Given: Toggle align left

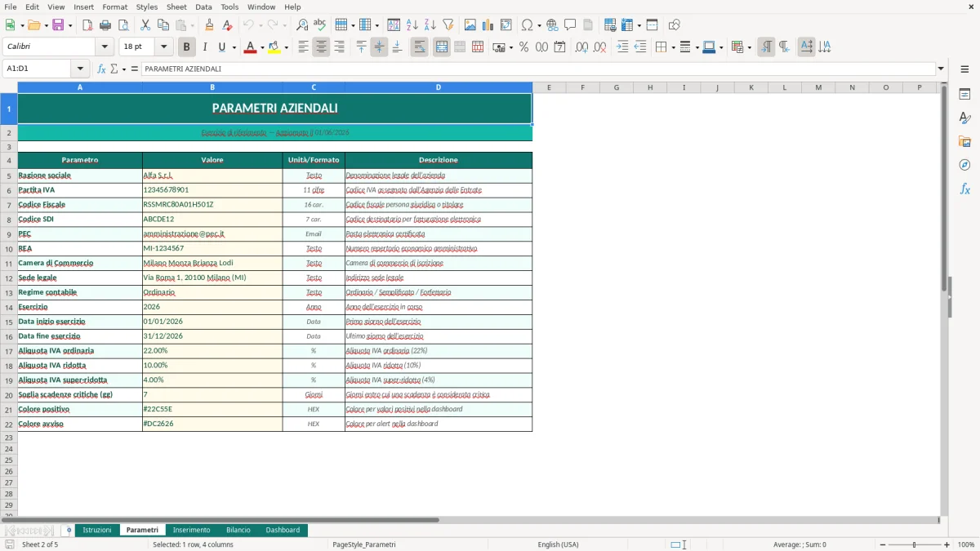Looking at the screenshot, I should click(303, 47).
